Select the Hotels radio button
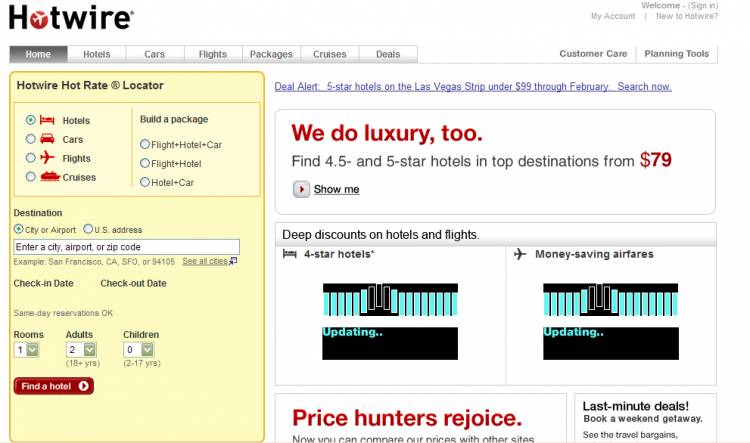This screenshot has width=750, height=443. tap(31, 120)
